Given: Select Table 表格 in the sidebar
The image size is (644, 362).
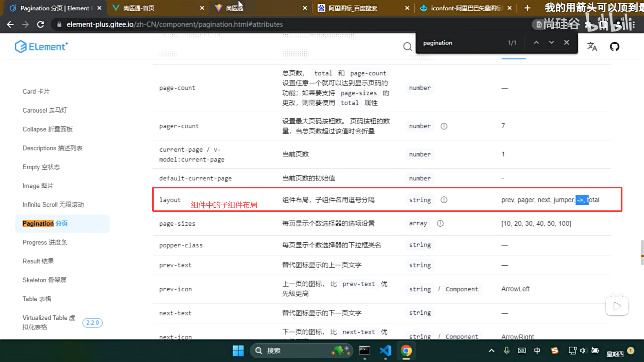Looking at the screenshot, I should click(x=37, y=299).
